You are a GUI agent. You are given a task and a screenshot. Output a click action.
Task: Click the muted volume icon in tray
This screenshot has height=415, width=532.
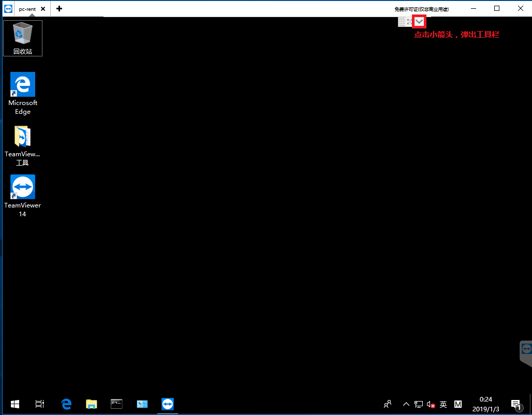431,404
